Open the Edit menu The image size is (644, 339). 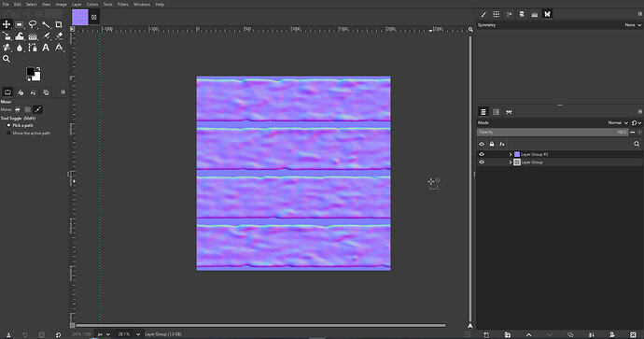17,4
